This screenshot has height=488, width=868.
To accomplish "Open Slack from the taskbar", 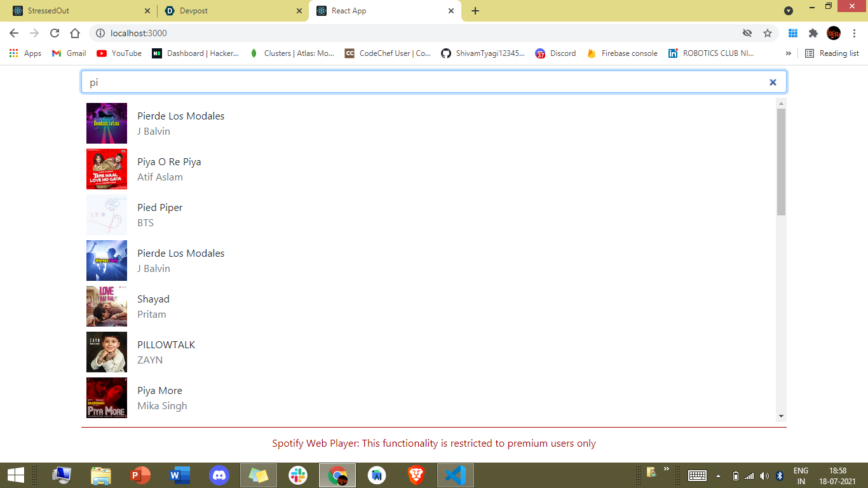I will (298, 475).
